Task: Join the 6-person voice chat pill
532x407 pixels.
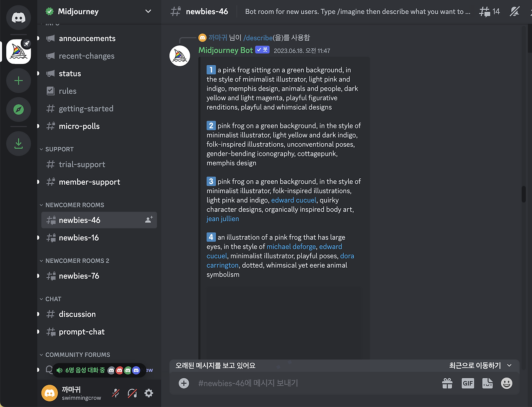Action: pos(99,370)
